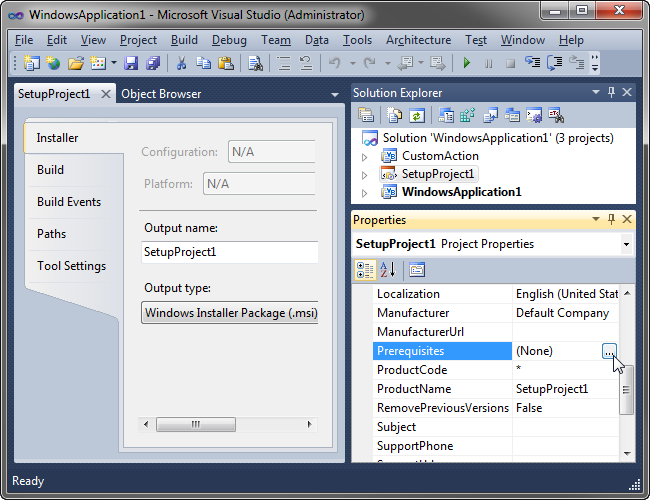Click the Break All pause icon
This screenshot has width=650, height=500.
point(489,63)
